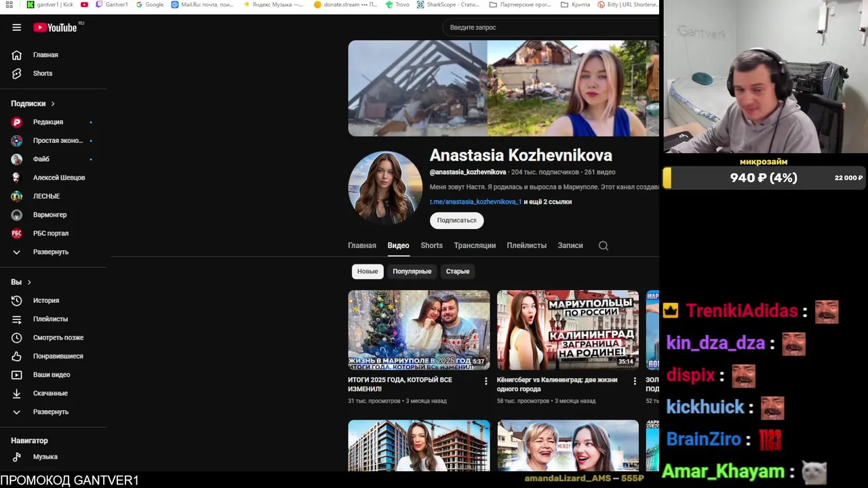This screenshot has height=488, width=868.
Task: Open the ЛЕСНЫЕ subscription channel
Action: point(46,196)
